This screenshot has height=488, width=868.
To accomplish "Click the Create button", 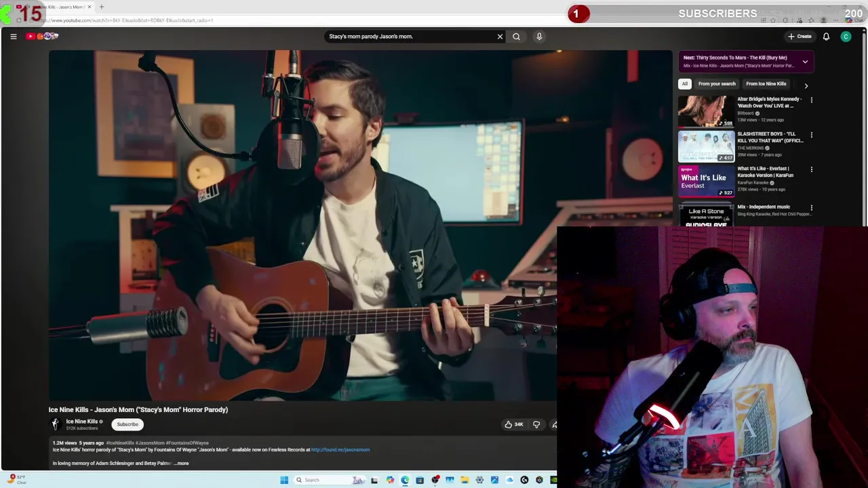I will 800,37.
